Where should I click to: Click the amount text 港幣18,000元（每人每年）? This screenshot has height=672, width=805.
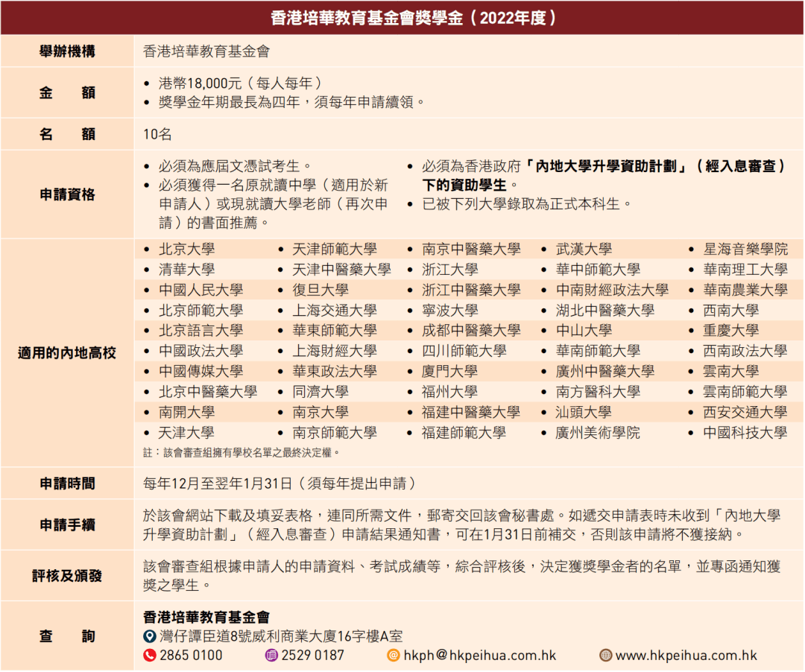pyautogui.click(x=240, y=83)
